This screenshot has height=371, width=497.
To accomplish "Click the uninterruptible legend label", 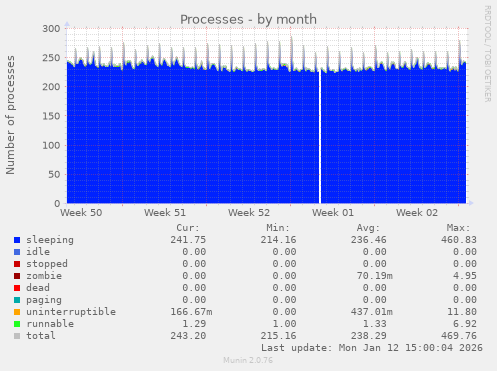I will (x=71, y=312).
